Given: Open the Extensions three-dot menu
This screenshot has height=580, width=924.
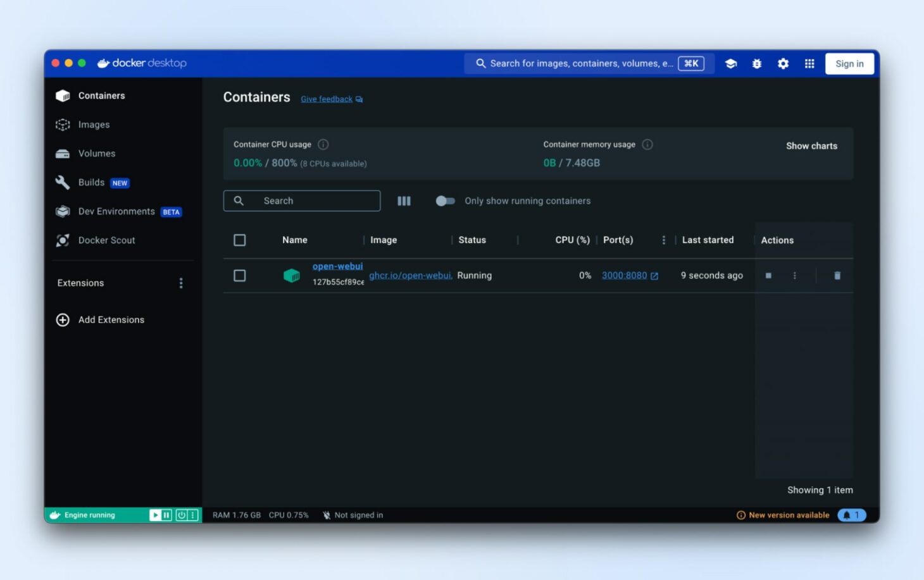Looking at the screenshot, I should pyautogui.click(x=181, y=283).
